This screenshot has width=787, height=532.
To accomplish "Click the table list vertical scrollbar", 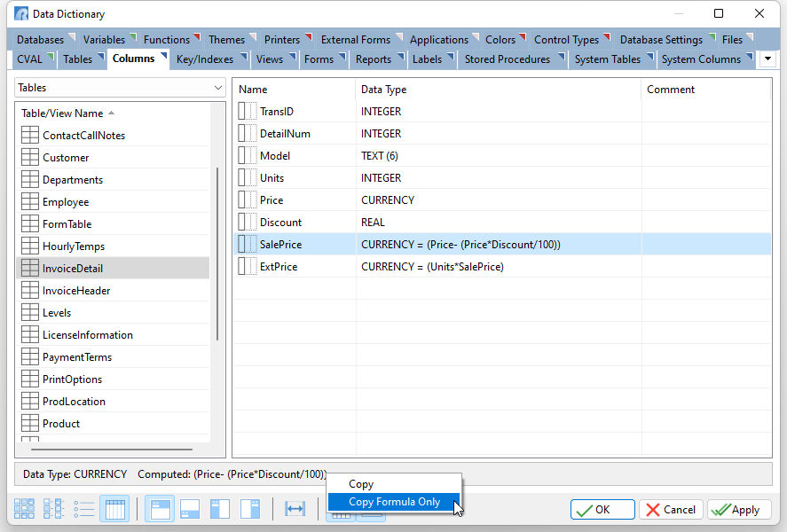I will pos(217,254).
